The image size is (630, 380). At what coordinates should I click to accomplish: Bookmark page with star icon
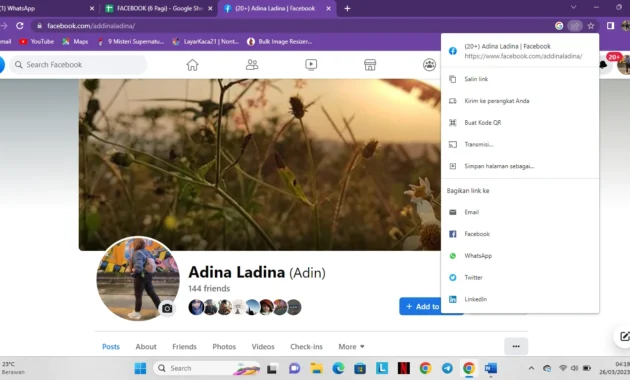[x=591, y=26]
